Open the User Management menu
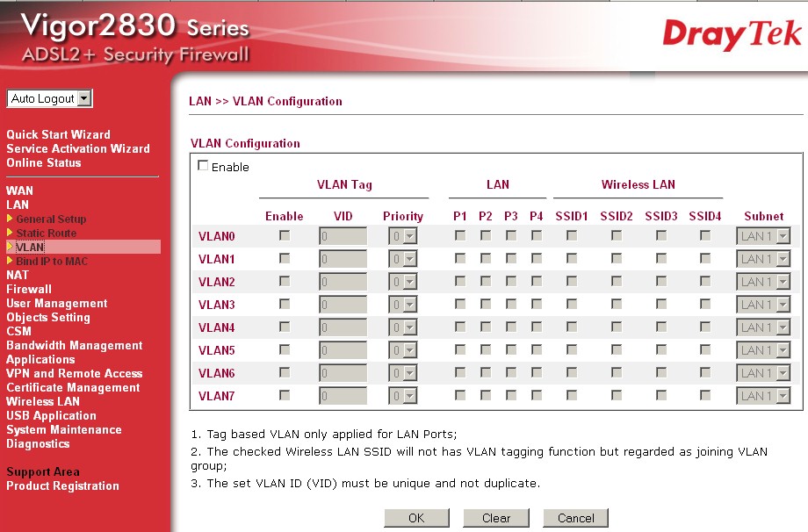This screenshot has width=808, height=532. point(57,304)
